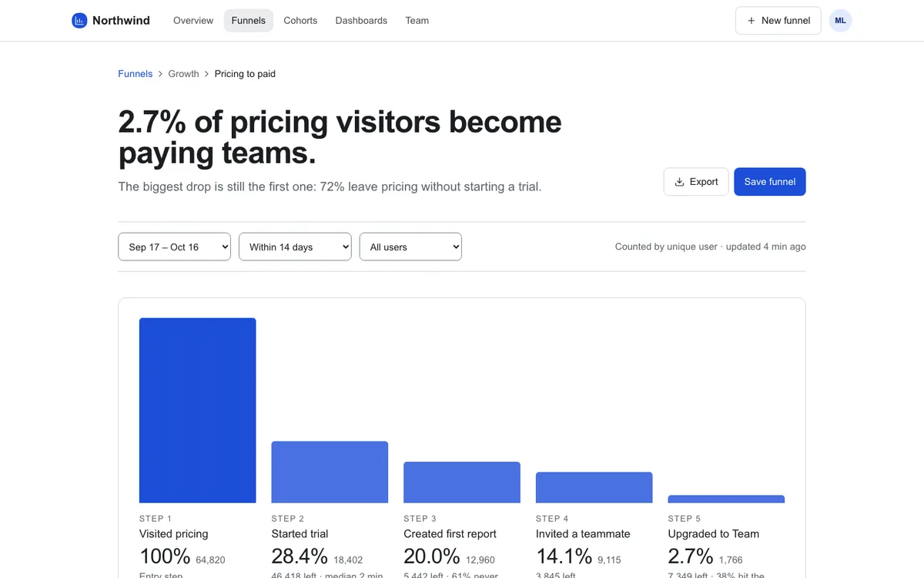Image resolution: width=924 pixels, height=578 pixels.
Task: Click the main headline about pricing visitors
Action: point(340,138)
